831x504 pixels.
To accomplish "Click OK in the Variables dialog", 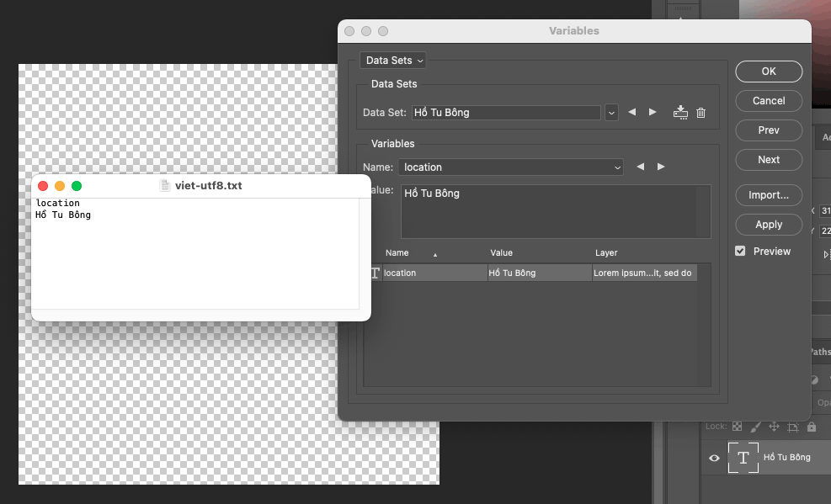I will (769, 72).
